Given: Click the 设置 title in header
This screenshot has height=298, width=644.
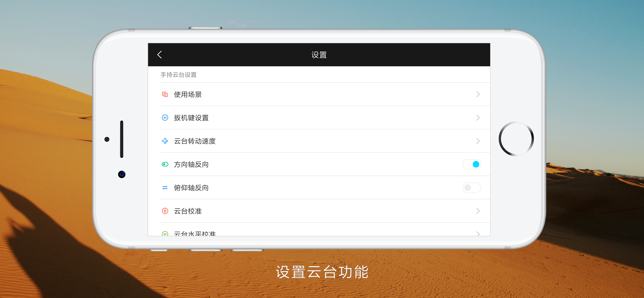Looking at the screenshot, I should pos(319,55).
